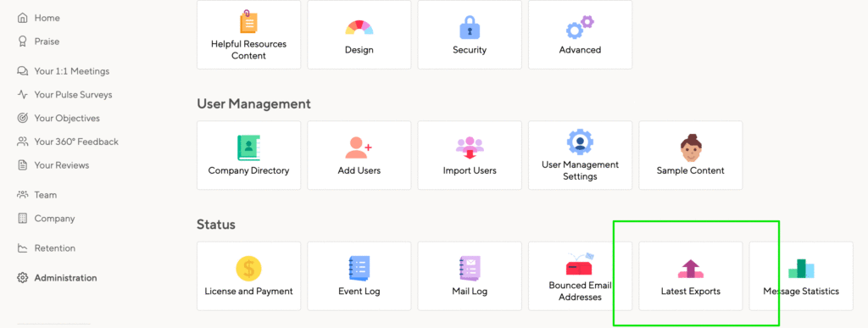Viewport: 868px width, 328px height.
Task: Open Retention in the sidebar
Action: pos(47,248)
